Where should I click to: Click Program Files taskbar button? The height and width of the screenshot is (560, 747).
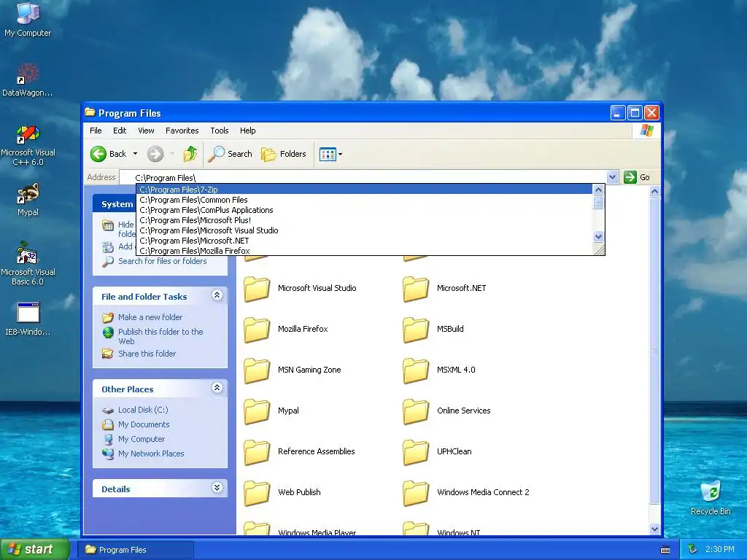coord(136,550)
